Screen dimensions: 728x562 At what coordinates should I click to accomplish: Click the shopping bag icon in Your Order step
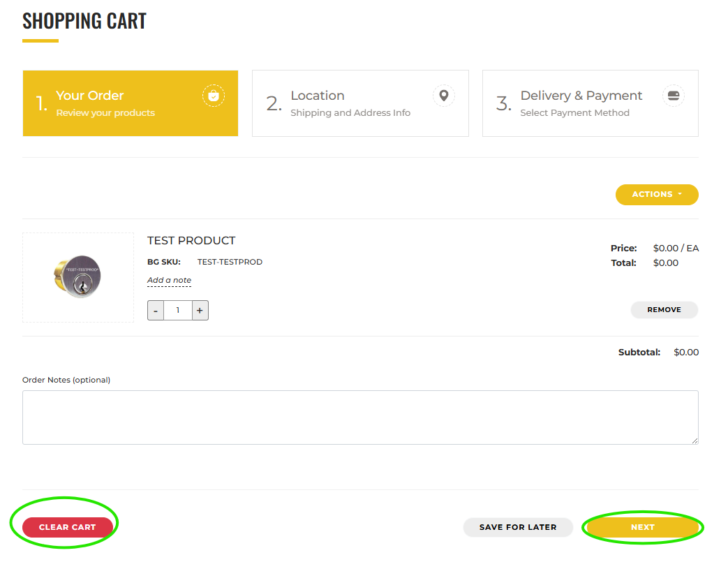click(x=214, y=96)
